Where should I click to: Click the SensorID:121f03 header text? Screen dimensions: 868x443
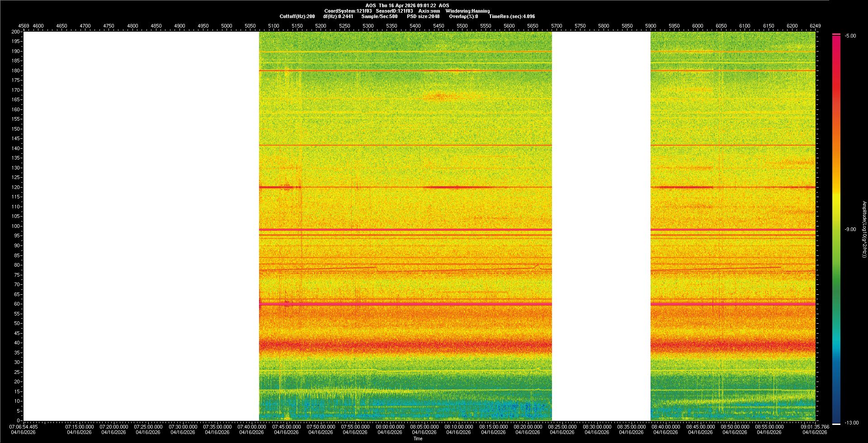(394, 11)
